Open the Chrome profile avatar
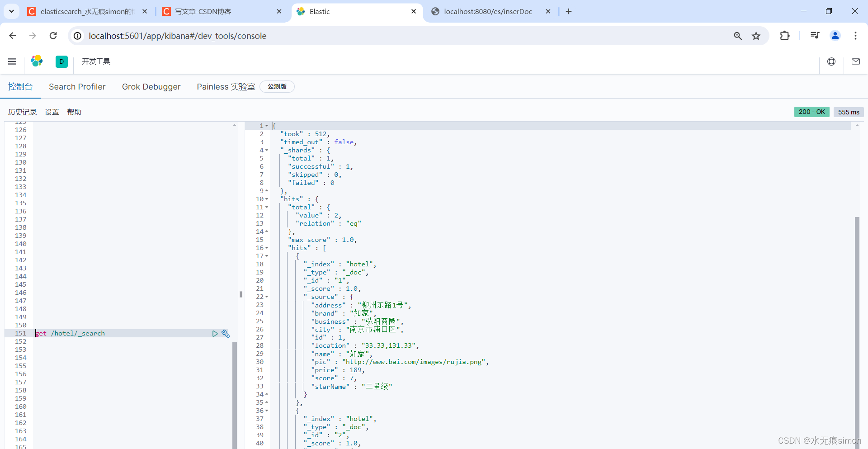This screenshot has height=449, width=868. pos(835,36)
